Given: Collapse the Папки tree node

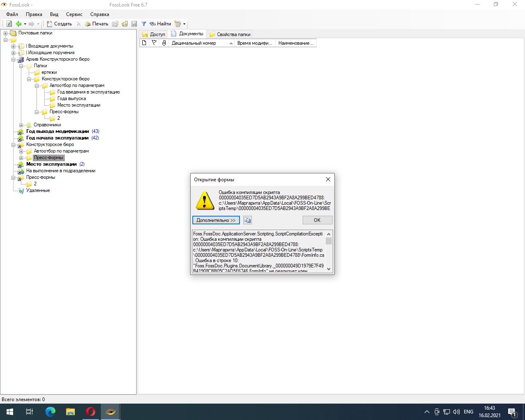Looking at the screenshot, I should tap(21, 66).
